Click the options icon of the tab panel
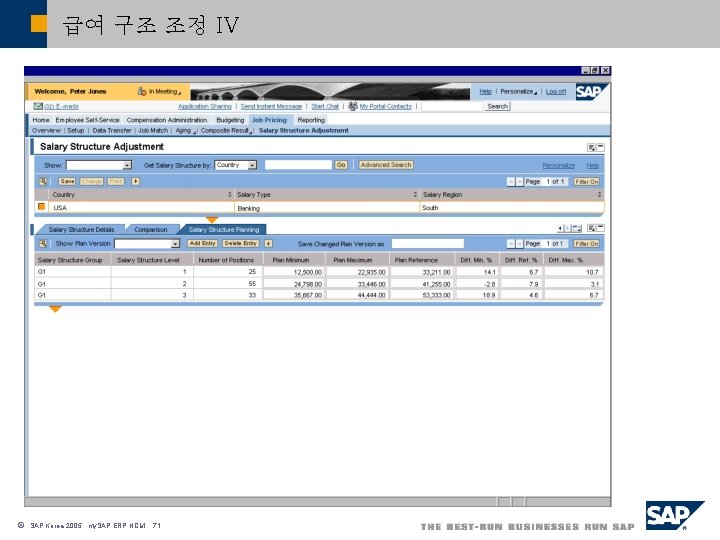This screenshot has height=540, width=720. tap(591, 228)
